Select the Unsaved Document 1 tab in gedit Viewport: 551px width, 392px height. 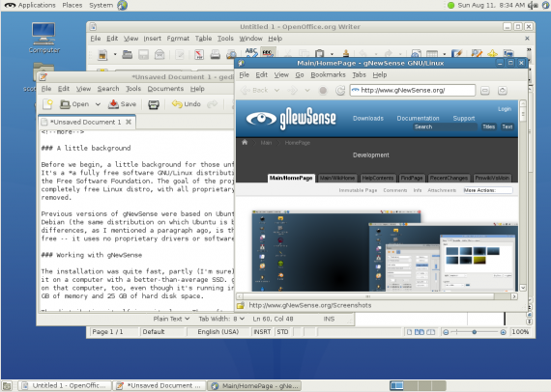point(85,122)
